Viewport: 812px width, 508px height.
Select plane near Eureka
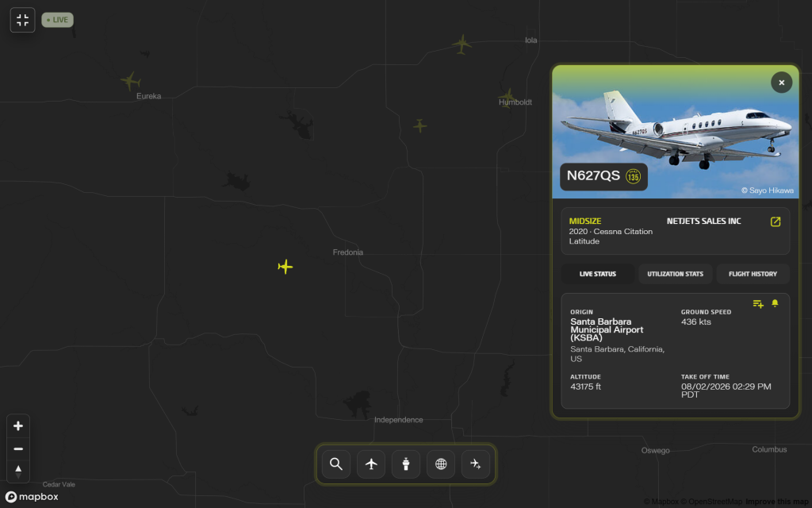(x=131, y=81)
